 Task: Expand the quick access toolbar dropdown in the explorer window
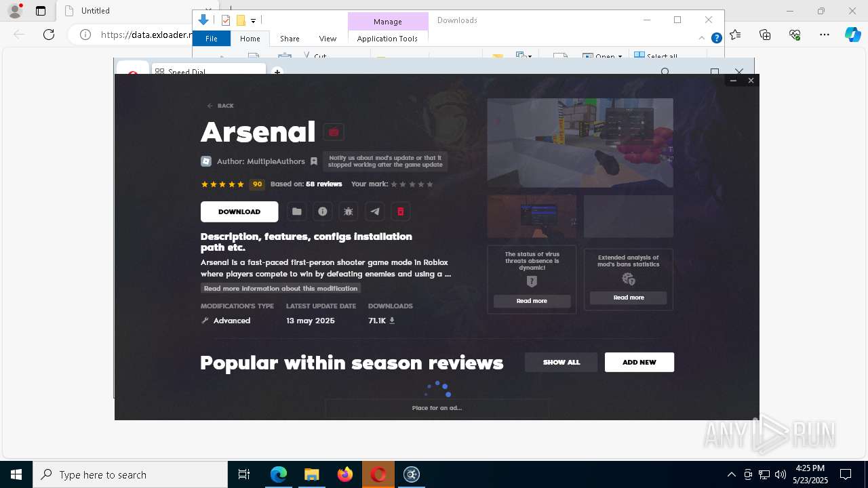point(253,21)
